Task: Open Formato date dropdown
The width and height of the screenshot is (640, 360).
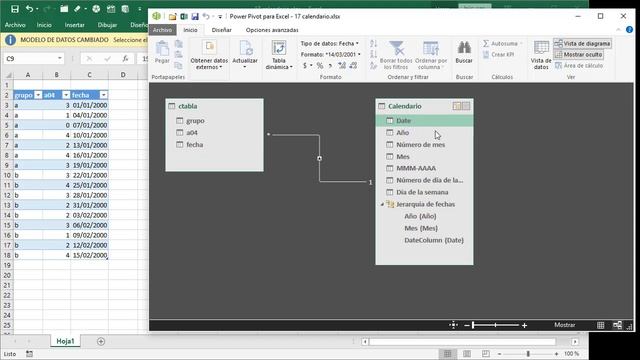Action: (x=331, y=54)
